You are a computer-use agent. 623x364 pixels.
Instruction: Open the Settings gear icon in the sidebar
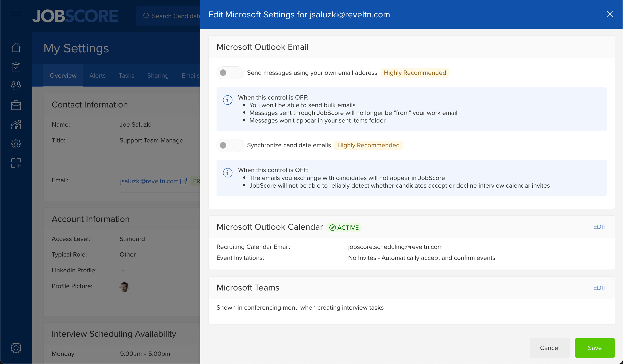(16, 144)
